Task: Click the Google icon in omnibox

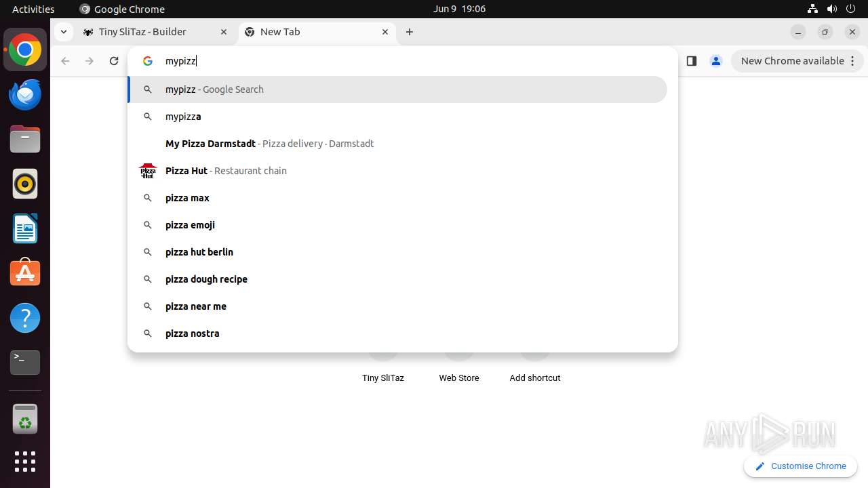Action: [147, 61]
